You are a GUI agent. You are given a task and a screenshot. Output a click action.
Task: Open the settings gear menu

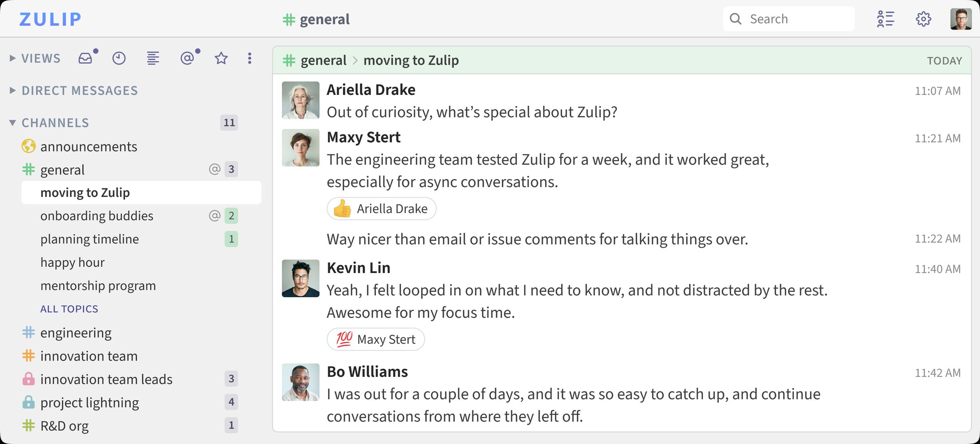[923, 18]
